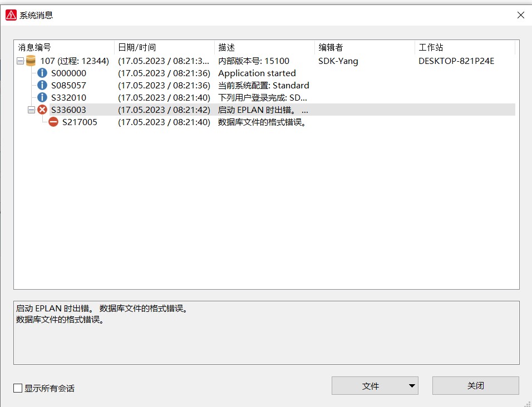Click the info icon next to S085057
The height and width of the screenshot is (407, 532).
(x=42, y=86)
